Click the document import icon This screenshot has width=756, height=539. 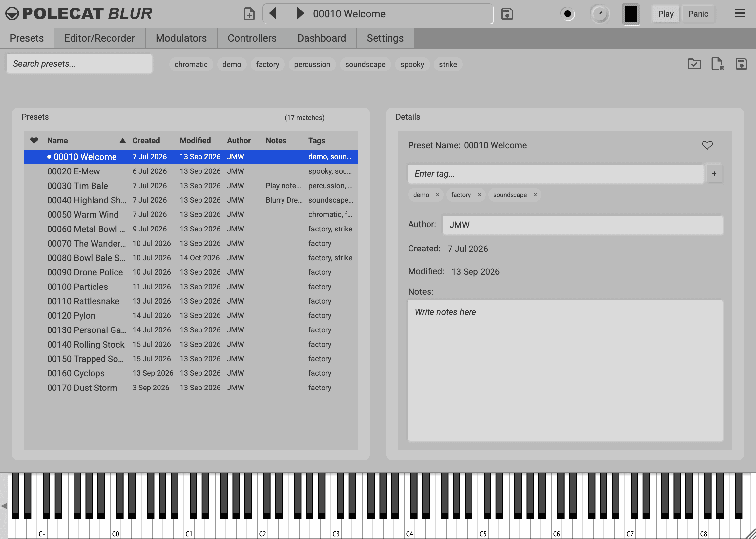coord(718,64)
